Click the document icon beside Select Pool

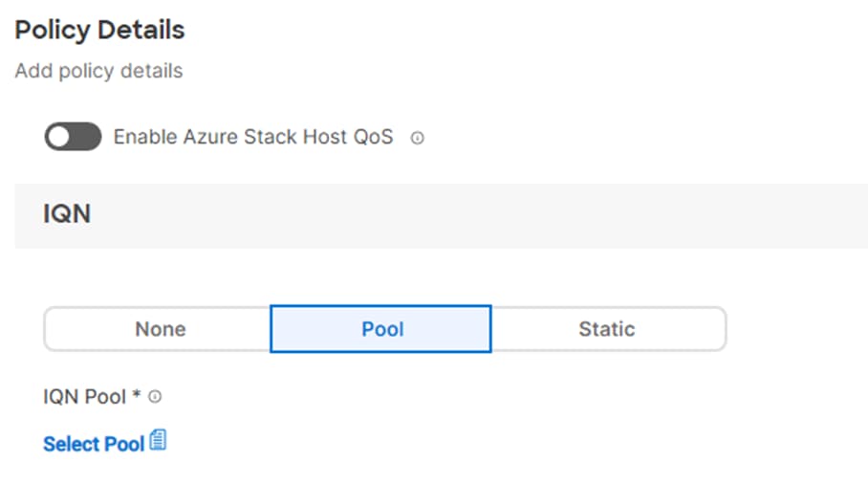tap(158, 440)
